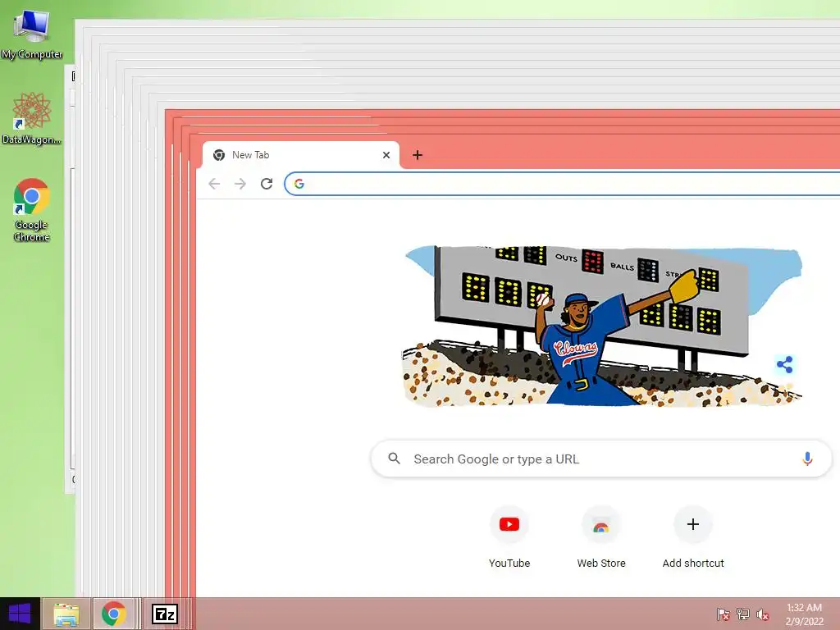This screenshot has width=840, height=630.
Task: Select the DataWagon desktop shortcut
Action: click(x=32, y=118)
